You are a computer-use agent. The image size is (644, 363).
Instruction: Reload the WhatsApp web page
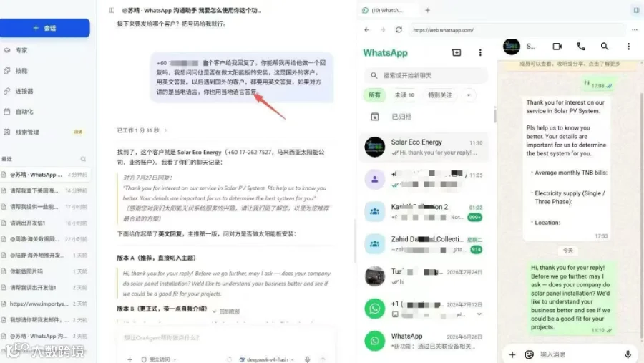coord(399,30)
